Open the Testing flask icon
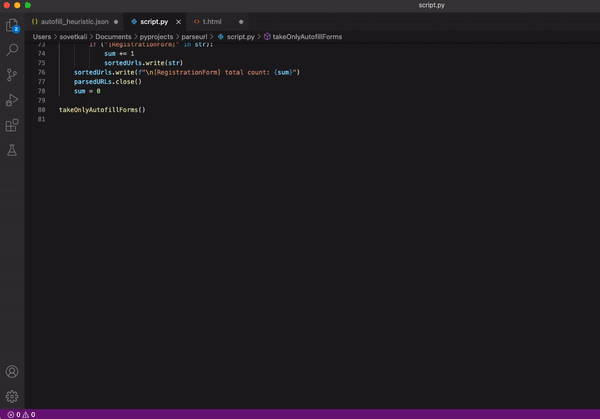 tap(12, 150)
